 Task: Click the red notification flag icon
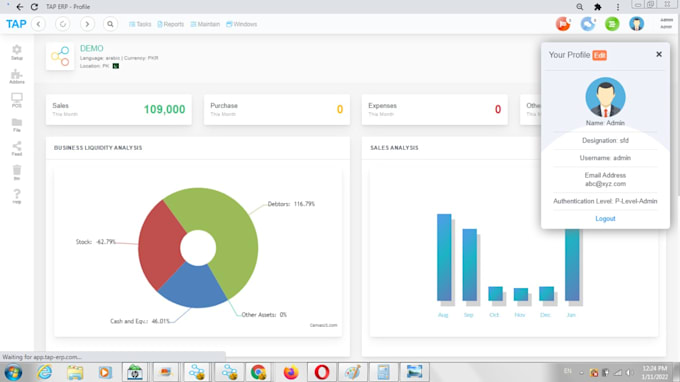[x=563, y=24]
